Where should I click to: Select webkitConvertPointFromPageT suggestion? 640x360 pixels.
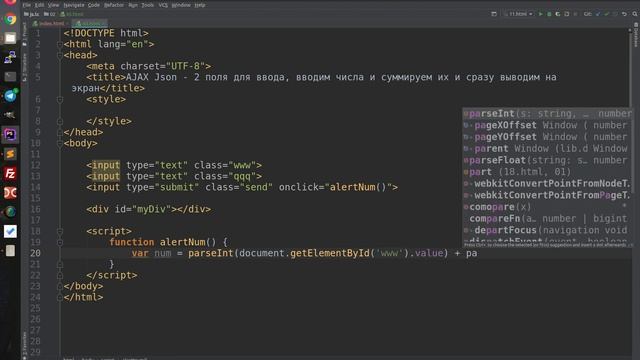coord(547,195)
